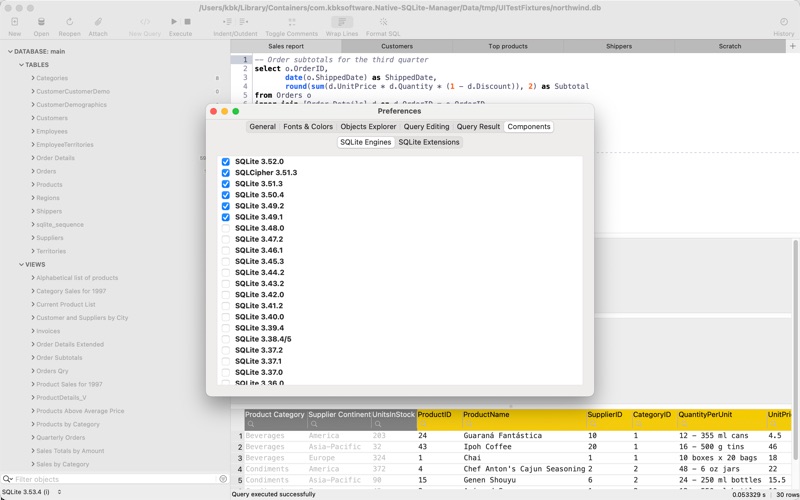The height and width of the screenshot is (500, 800).
Task: Select the Suppliers table in sidebar
Action: pos(49,238)
